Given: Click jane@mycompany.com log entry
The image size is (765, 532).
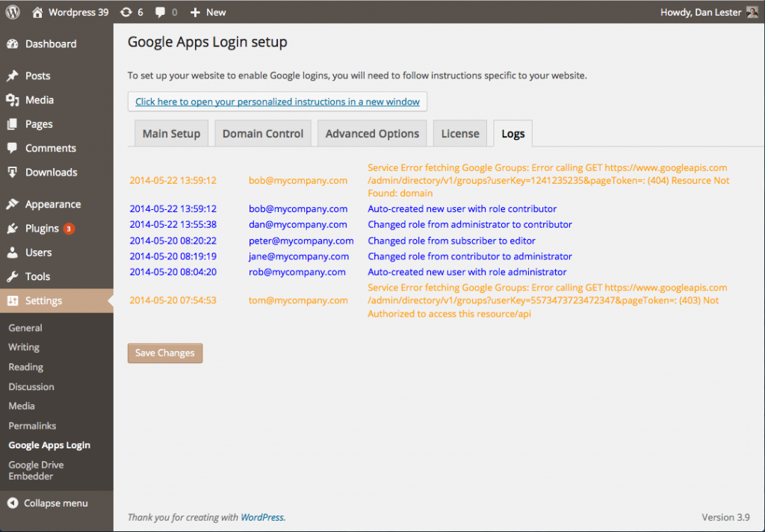Looking at the screenshot, I should click(x=299, y=256).
